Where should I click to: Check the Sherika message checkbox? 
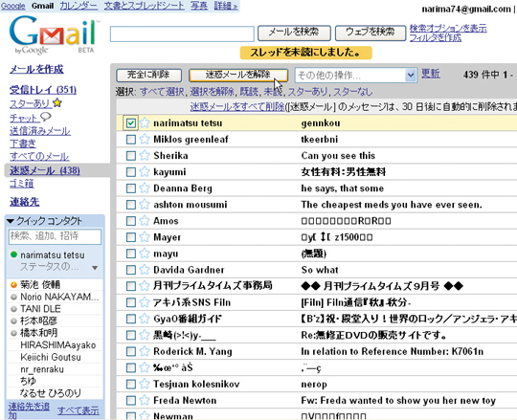(x=131, y=156)
